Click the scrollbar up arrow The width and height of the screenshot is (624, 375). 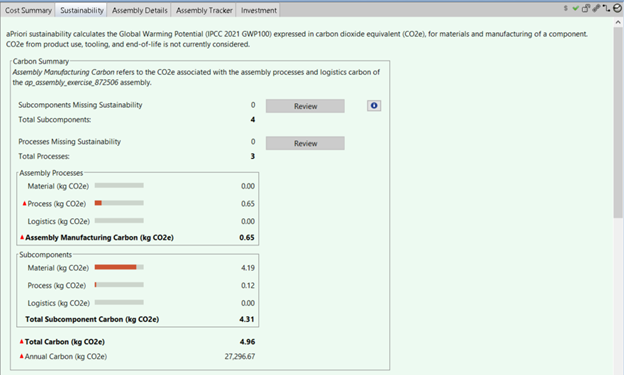click(x=618, y=22)
